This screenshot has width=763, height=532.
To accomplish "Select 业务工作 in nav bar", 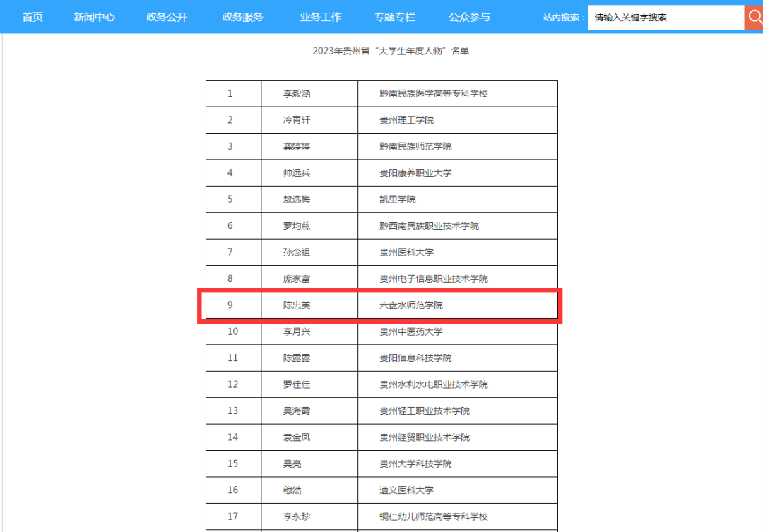I will click(320, 17).
